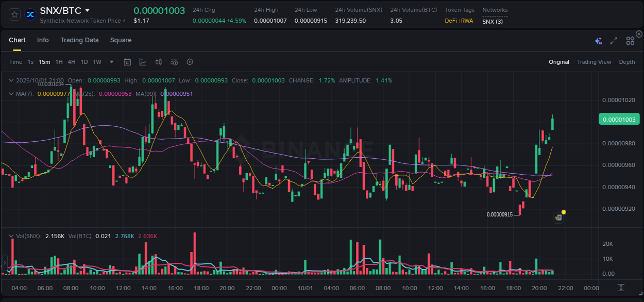Open the candlestick comparison icon
Screen dimensions: 644x302
click(x=158, y=62)
